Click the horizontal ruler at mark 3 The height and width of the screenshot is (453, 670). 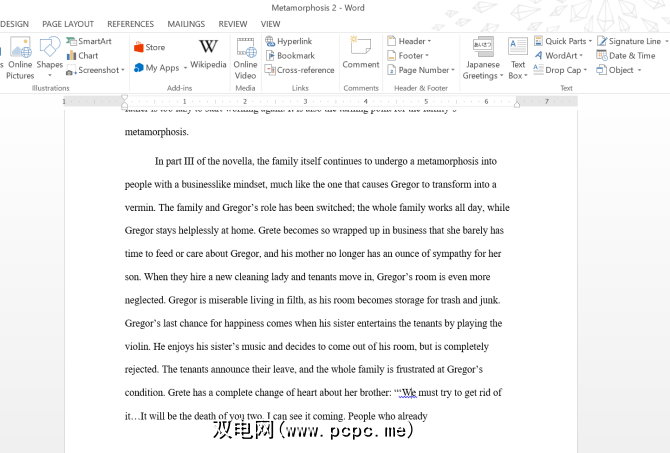click(305, 101)
